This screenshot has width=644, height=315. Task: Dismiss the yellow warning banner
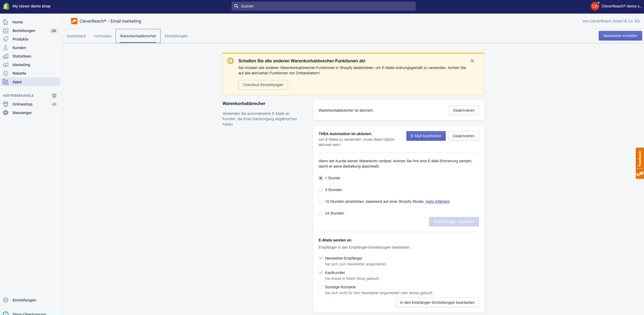pos(472,61)
